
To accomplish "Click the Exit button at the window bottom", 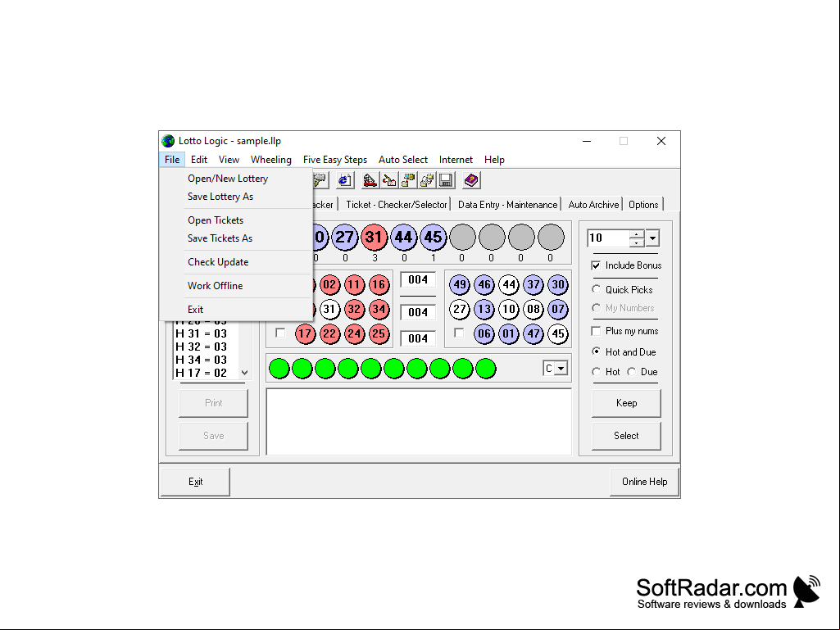I will 196,482.
